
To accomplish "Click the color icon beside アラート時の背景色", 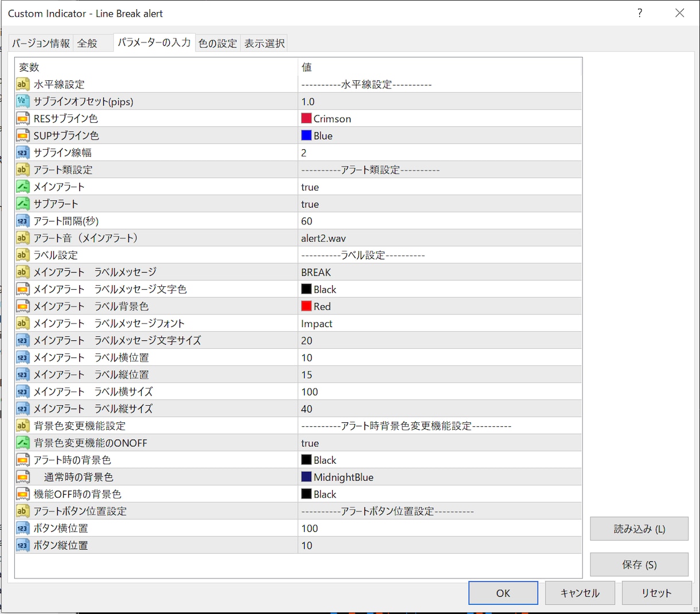I will point(22,460).
